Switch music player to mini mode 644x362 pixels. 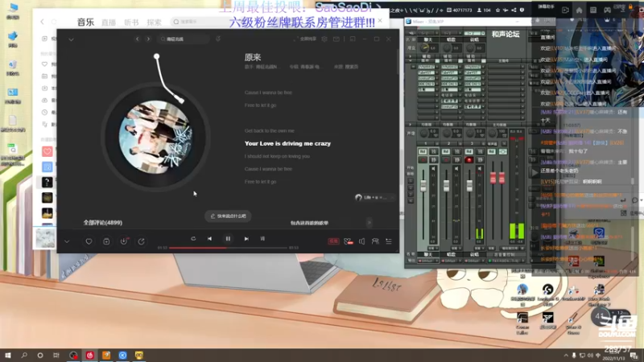[353, 39]
